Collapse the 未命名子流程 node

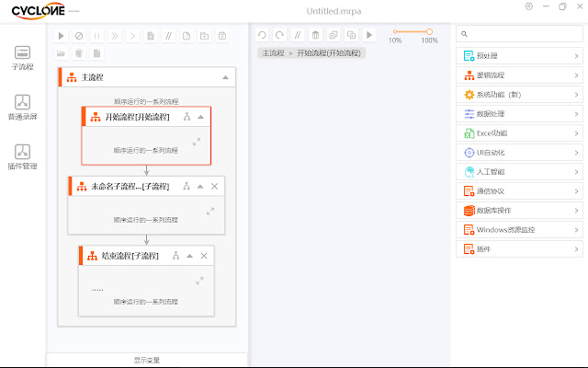pos(200,187)
